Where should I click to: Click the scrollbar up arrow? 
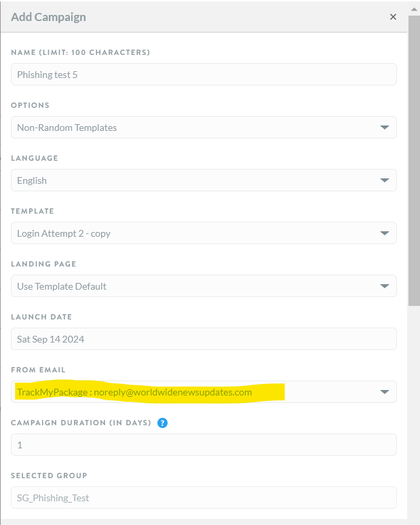(x=414, y=9)
